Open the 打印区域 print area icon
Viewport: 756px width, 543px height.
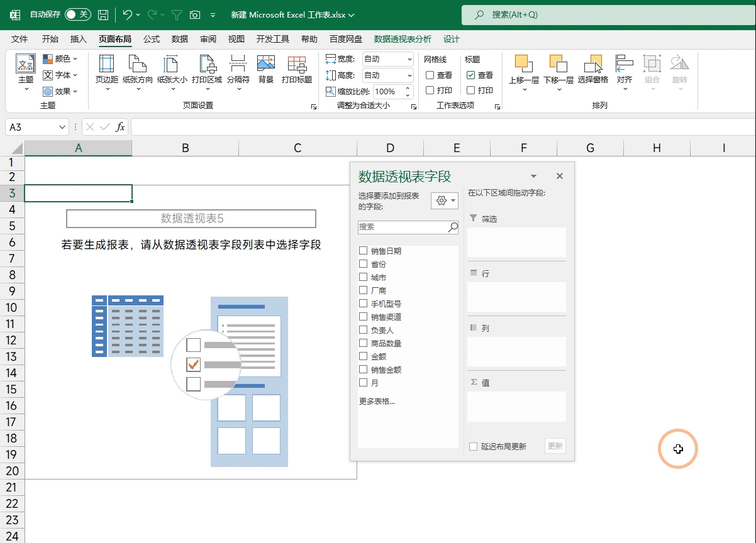[206, 65]
